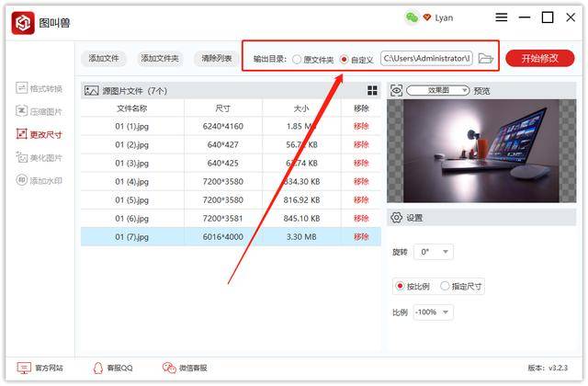
Task: Open 官方网站 monitor icon in footer
Action: point(24,368)
